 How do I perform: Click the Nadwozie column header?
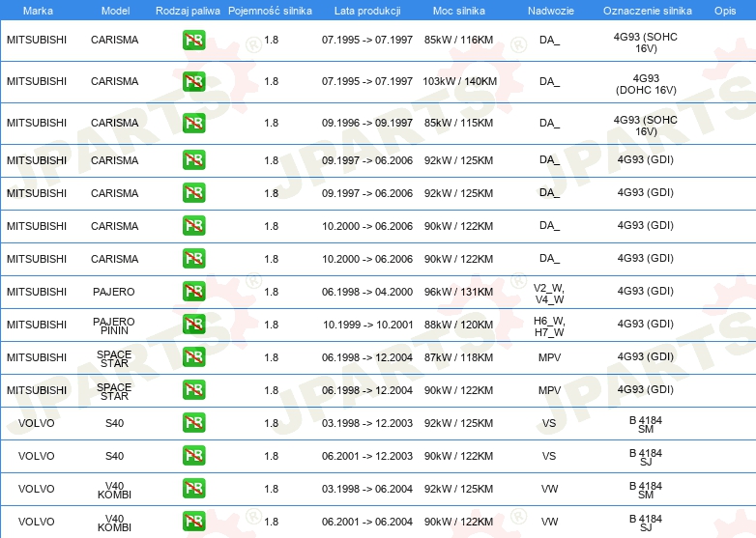click(x=551, y=11)
